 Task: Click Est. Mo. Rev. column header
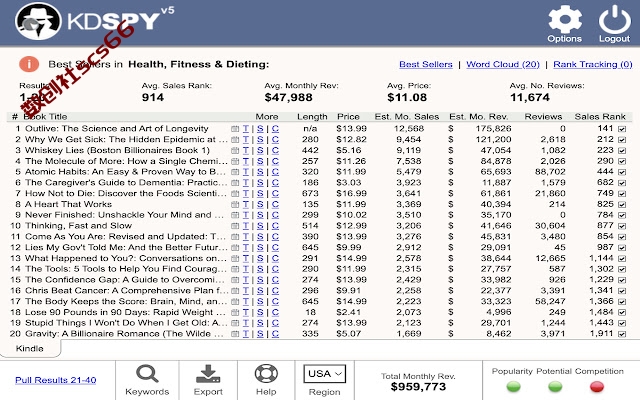point(478,117)
